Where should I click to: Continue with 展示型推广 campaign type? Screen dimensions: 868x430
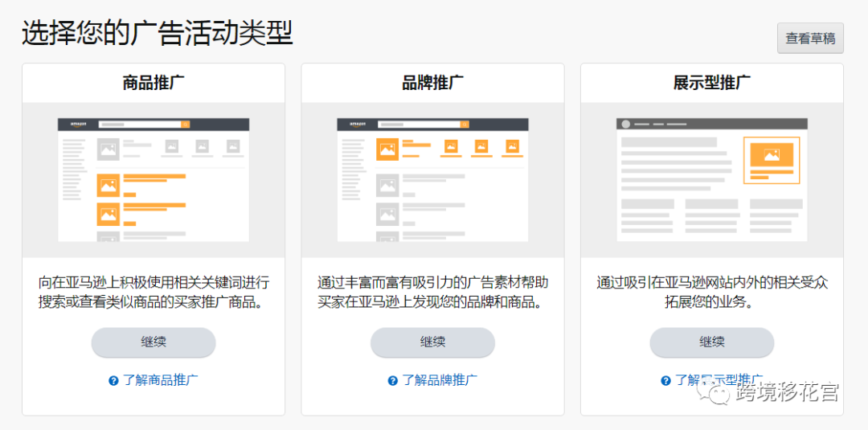click(711, 342)
